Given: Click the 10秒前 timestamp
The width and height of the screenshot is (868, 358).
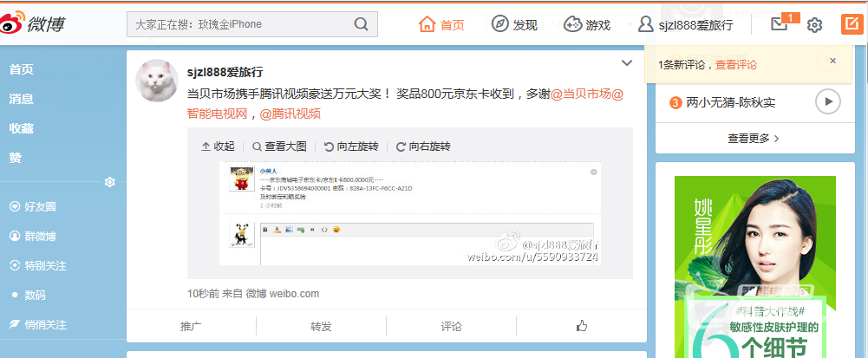Looking at the screenshot, I should 204,294.
